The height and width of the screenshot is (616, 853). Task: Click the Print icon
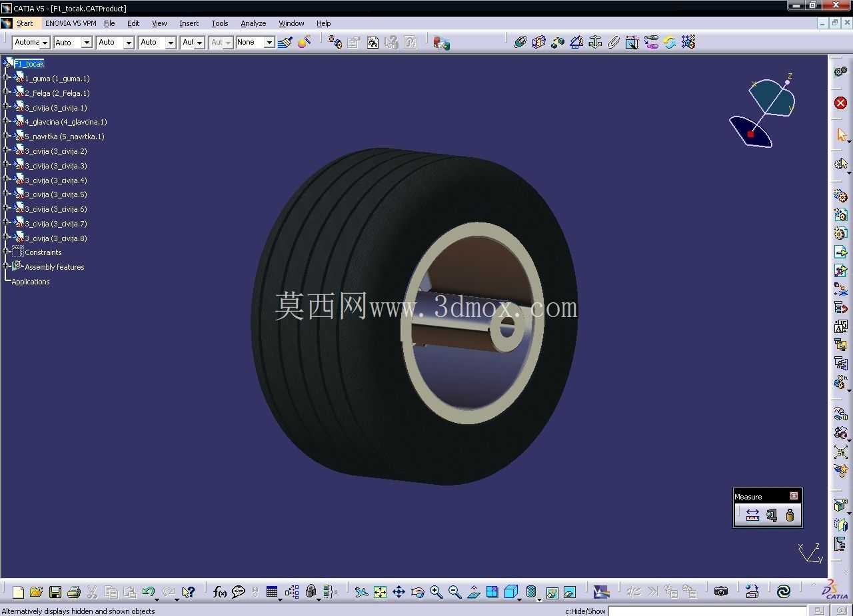click(x=74, y=592)
